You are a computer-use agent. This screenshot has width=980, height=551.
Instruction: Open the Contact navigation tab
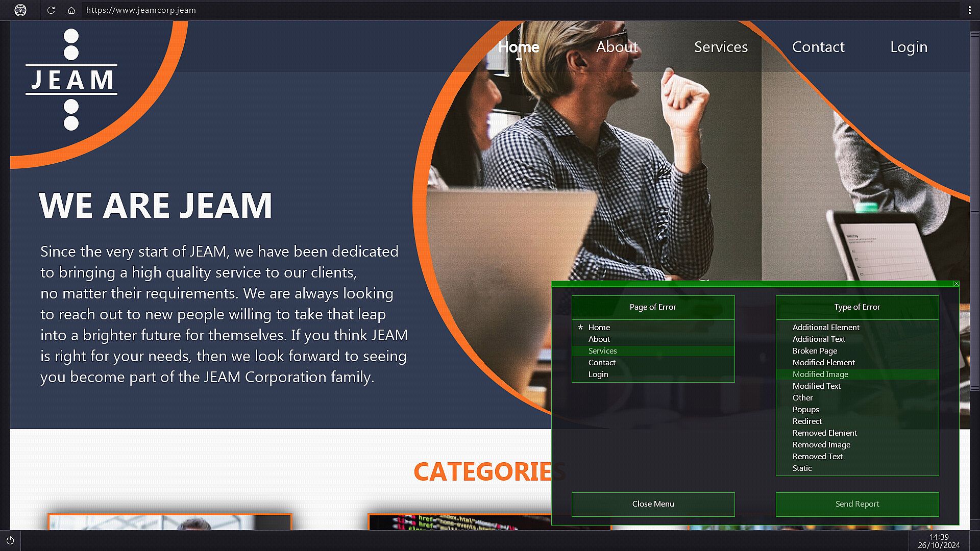point(818,47)
